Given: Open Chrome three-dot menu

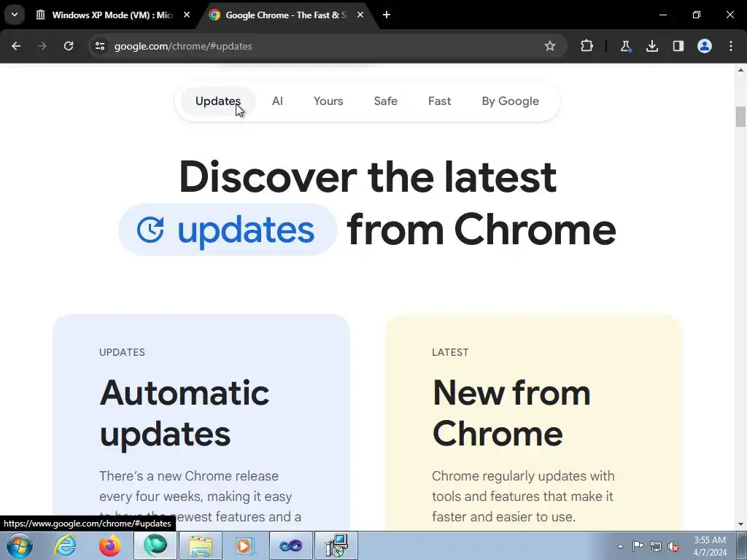Looking at the screenshot, I should [731, 46].
